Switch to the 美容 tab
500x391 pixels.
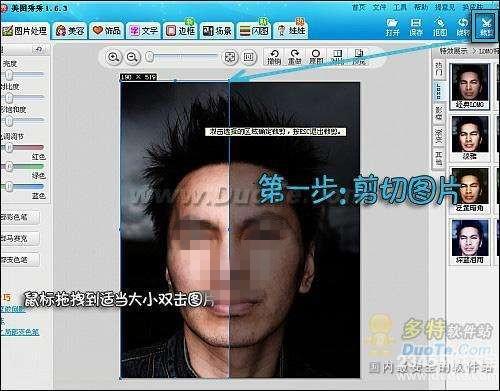click(x=70, y=31)
